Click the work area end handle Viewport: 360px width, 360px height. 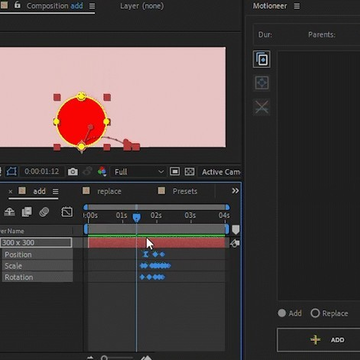(227, 229)
